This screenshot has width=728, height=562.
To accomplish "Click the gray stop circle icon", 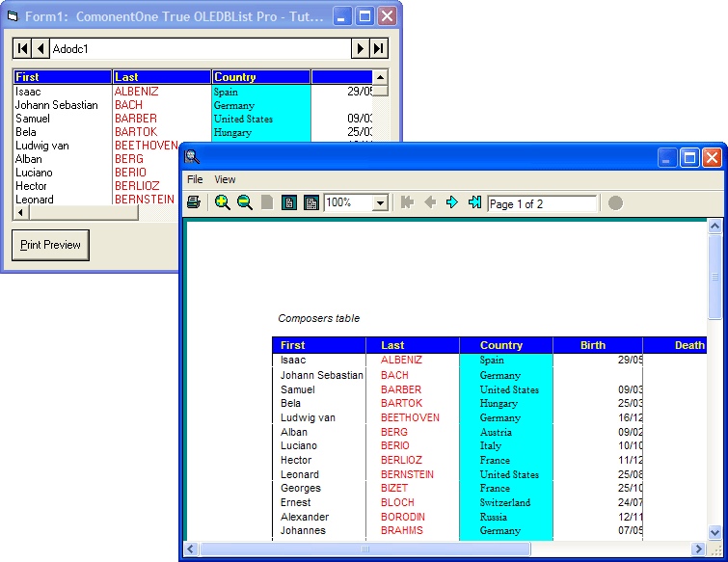I will 615,203.
